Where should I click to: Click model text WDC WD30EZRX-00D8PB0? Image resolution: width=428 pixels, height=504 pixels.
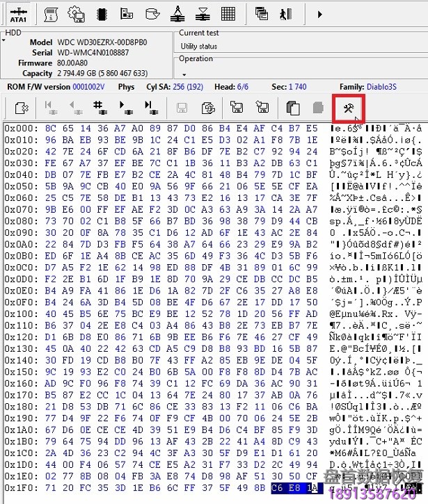pyautogui.click(x=102, y=42)
